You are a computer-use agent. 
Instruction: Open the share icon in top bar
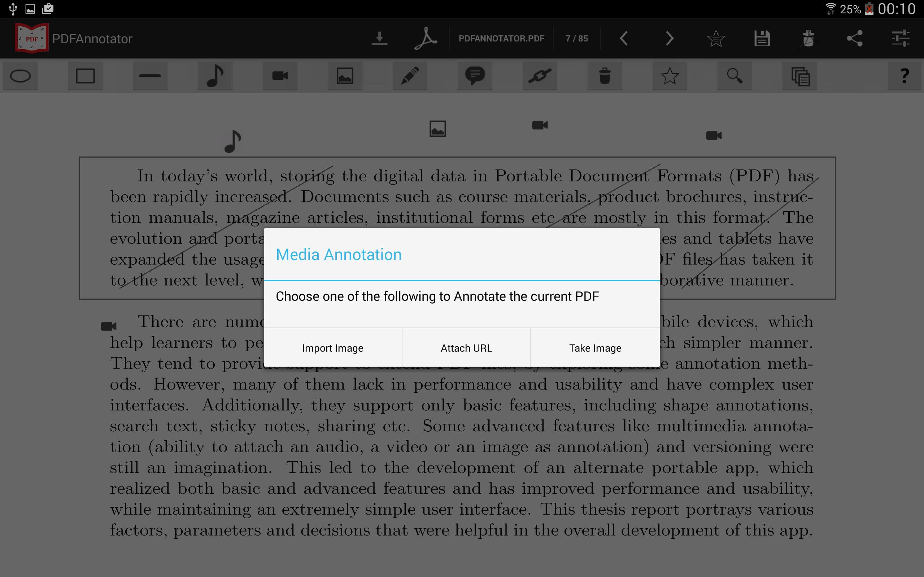[854, 38]
